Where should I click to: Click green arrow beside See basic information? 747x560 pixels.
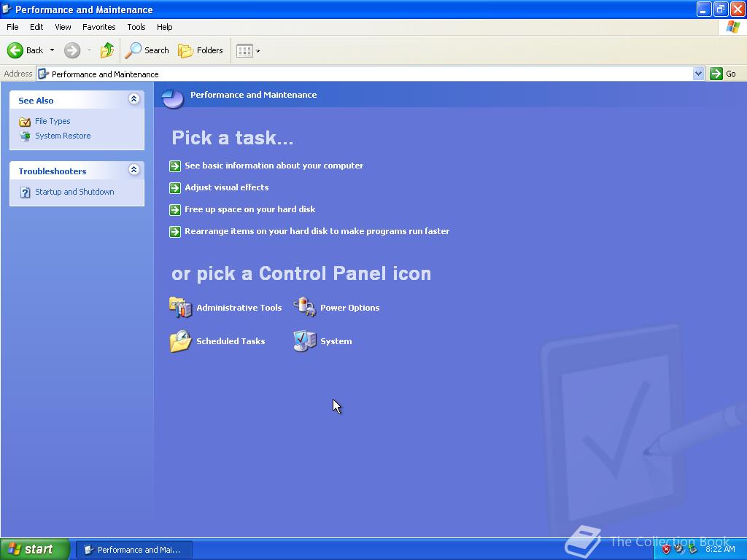tap(175, 166)
